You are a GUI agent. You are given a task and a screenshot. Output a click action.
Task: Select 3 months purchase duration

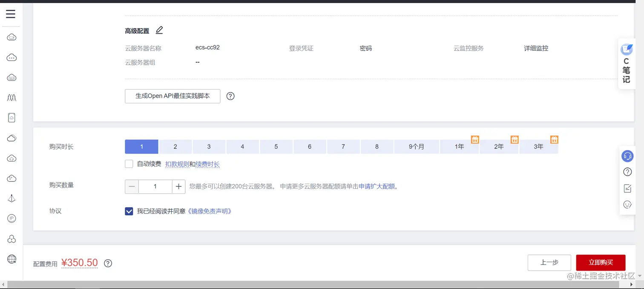(209, 147)
